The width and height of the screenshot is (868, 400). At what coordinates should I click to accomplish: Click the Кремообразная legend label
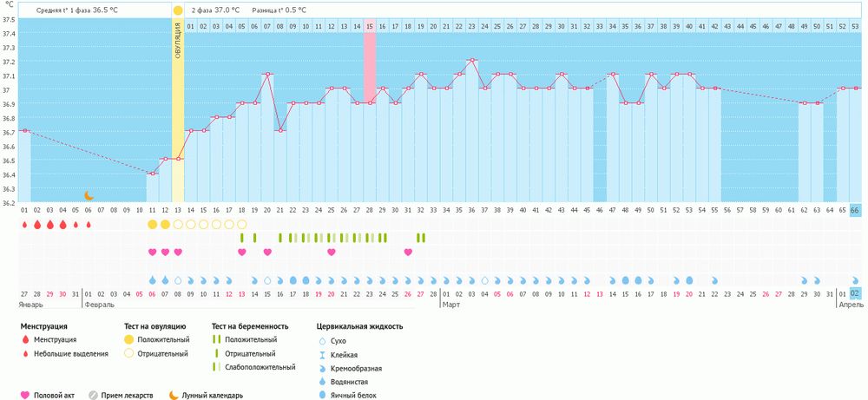(359, 368)
